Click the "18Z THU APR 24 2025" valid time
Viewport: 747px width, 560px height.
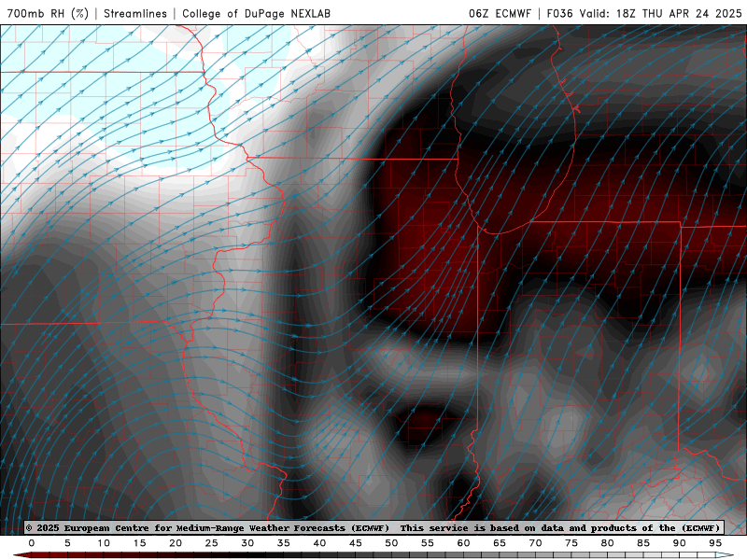(x=679, y=13)
